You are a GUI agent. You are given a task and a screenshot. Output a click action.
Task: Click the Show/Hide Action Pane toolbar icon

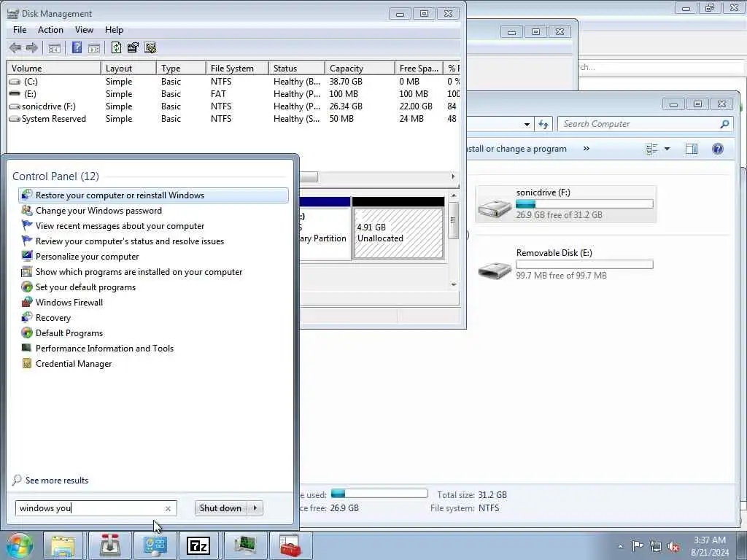pyautogui.click(x=94, y=47)
